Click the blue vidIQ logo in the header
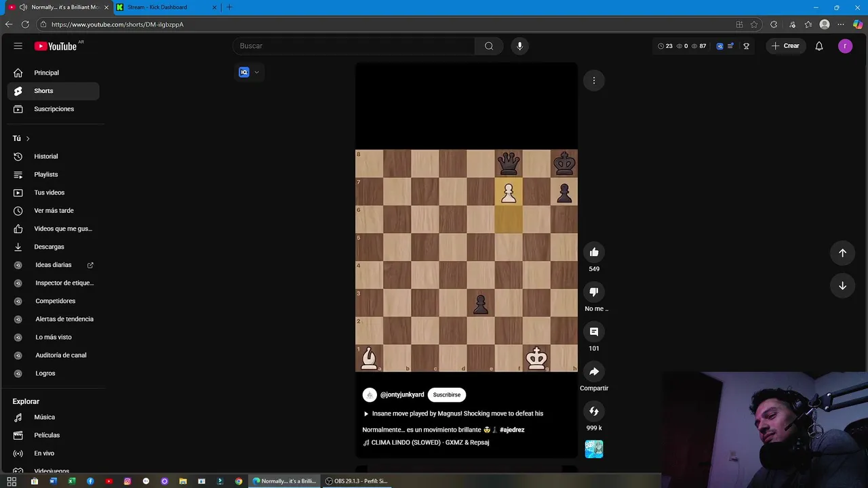 719,46
